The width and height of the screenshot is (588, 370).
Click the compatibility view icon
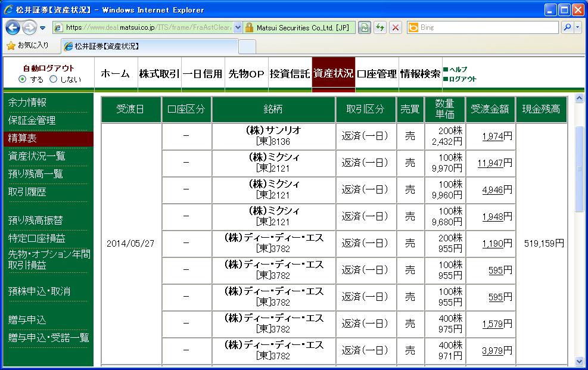(364, 27)
